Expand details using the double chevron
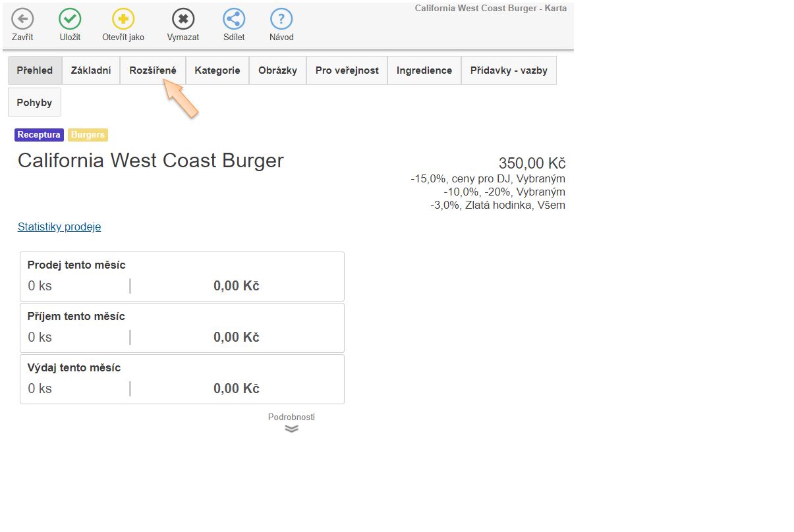The width and height of the screenshot is (794, 532). point(291,428)
